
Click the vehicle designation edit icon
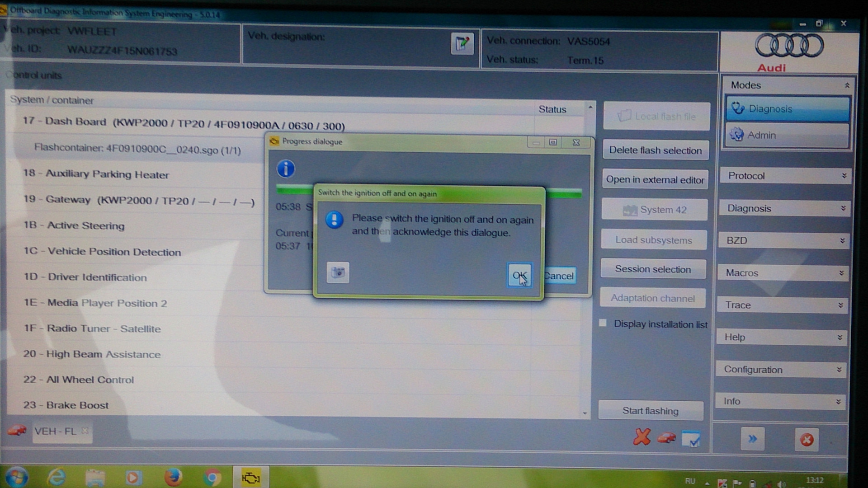[x=462, y=44]
